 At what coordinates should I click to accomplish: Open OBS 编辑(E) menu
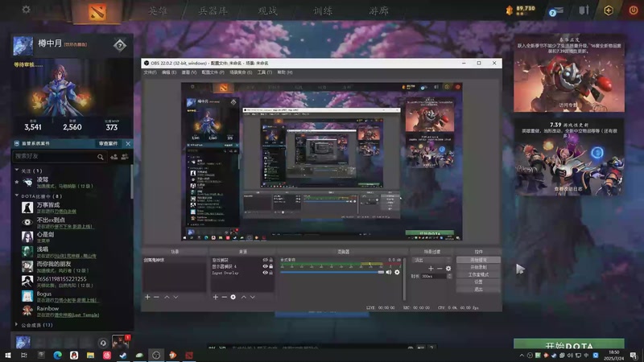coord(169,72)
